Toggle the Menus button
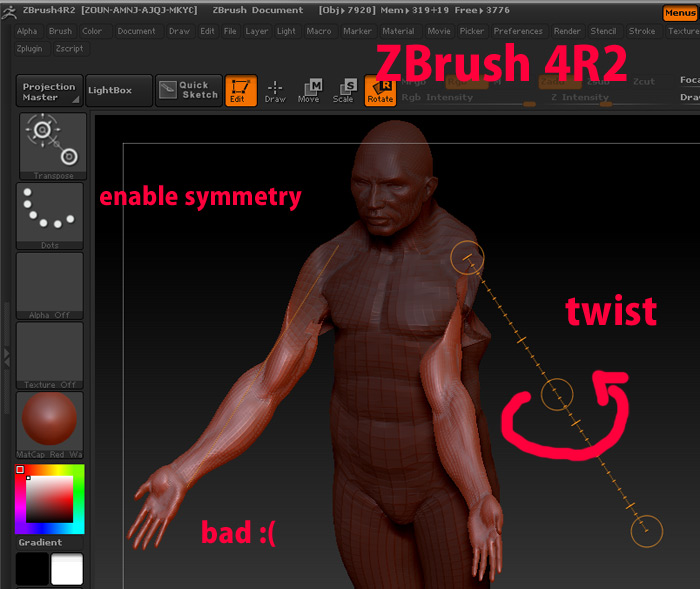This screenshot has width=700, height=589. [680, 13]
